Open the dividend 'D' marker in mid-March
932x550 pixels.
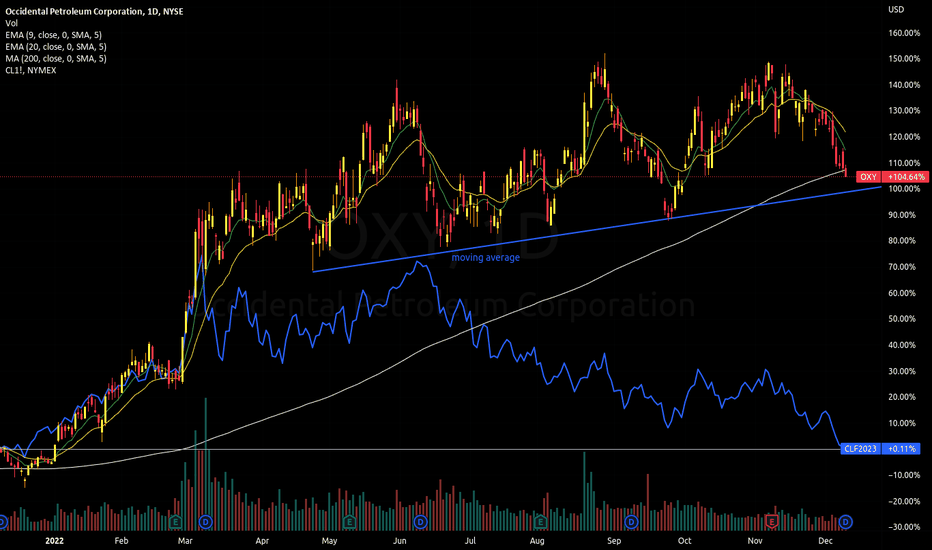206,522
